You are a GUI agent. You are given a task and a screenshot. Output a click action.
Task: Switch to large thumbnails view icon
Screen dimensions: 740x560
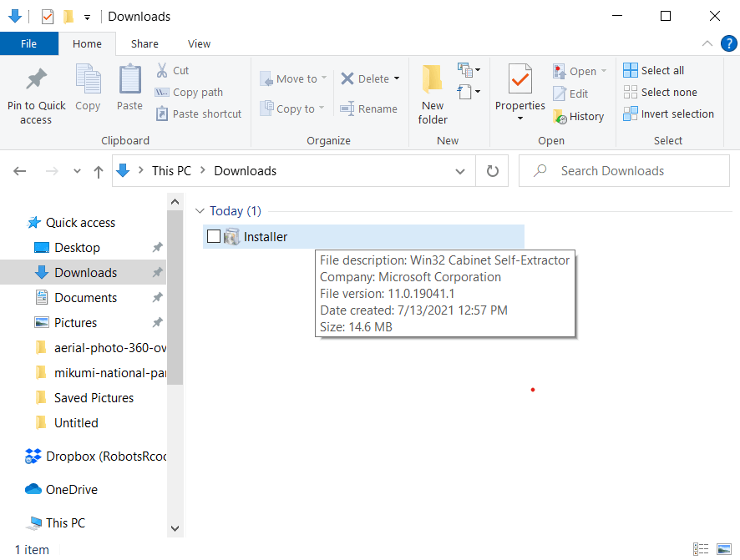723,549
